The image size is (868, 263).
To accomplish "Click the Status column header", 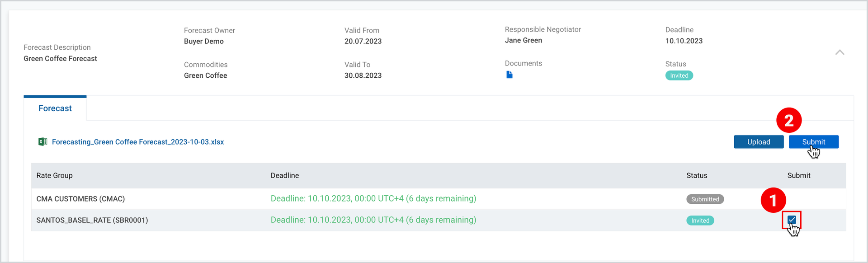I will [697, 175].
